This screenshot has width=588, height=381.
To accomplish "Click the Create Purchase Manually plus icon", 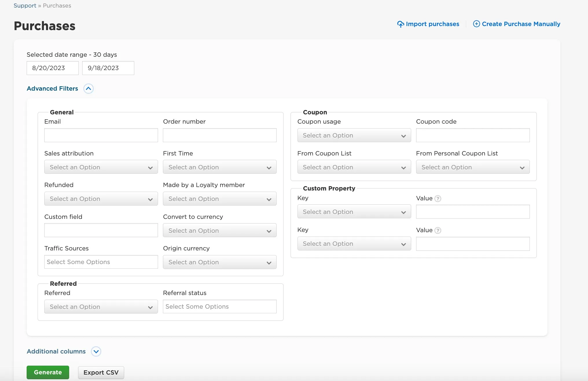I will pyautogui.click(x=476, y=24).
